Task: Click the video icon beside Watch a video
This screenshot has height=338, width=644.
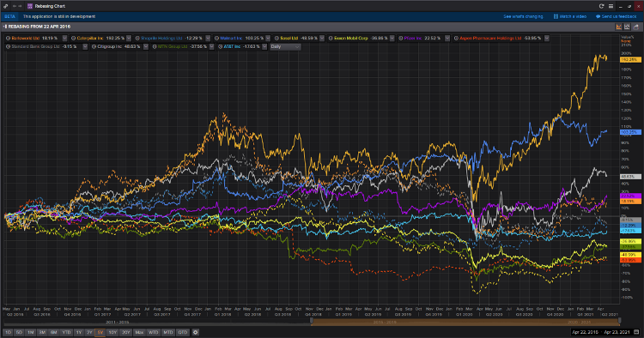Action: click(x=556, y=16)
